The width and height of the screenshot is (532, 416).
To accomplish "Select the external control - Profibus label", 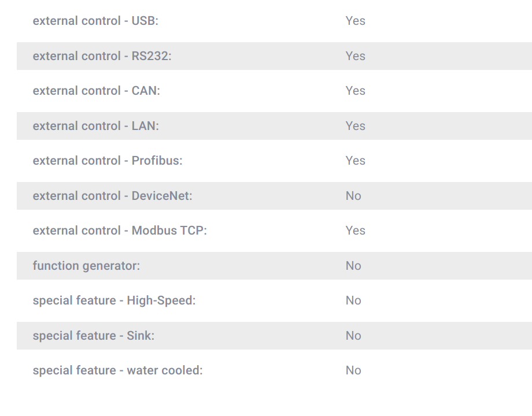I will (108, 161).
